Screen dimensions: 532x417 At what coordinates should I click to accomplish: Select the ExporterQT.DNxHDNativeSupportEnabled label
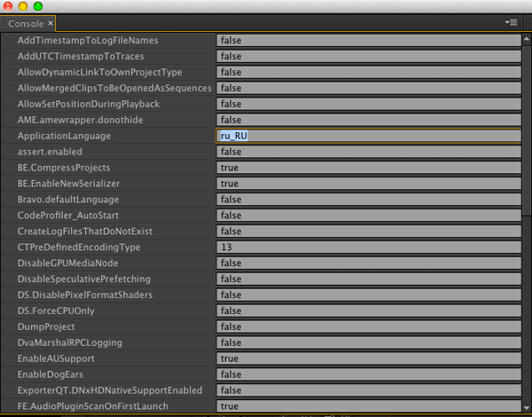pyautogui.click(x=110, y=390)
